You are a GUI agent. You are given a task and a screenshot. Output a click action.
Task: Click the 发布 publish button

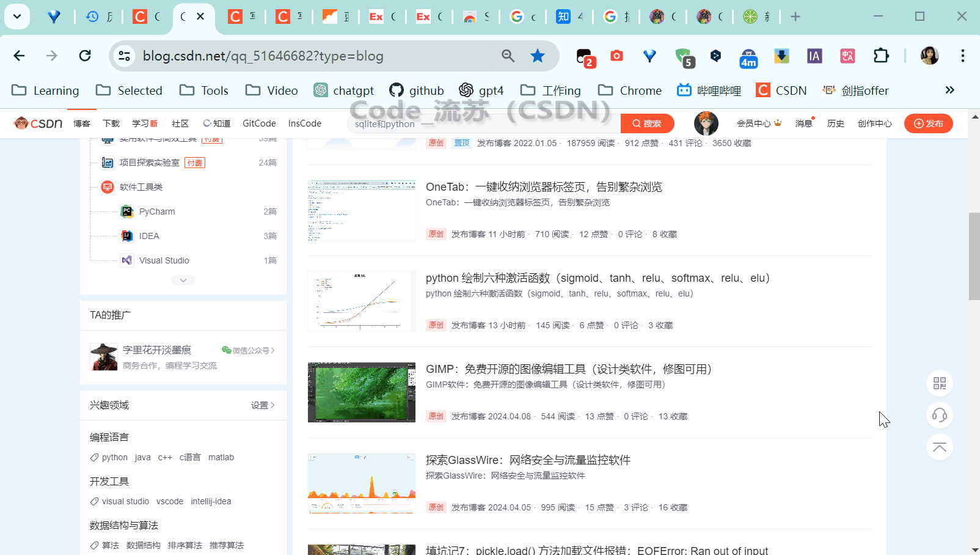929,123
